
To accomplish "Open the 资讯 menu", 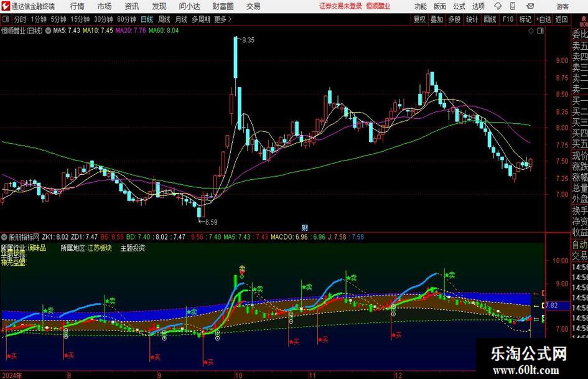I will click(132, 6).
